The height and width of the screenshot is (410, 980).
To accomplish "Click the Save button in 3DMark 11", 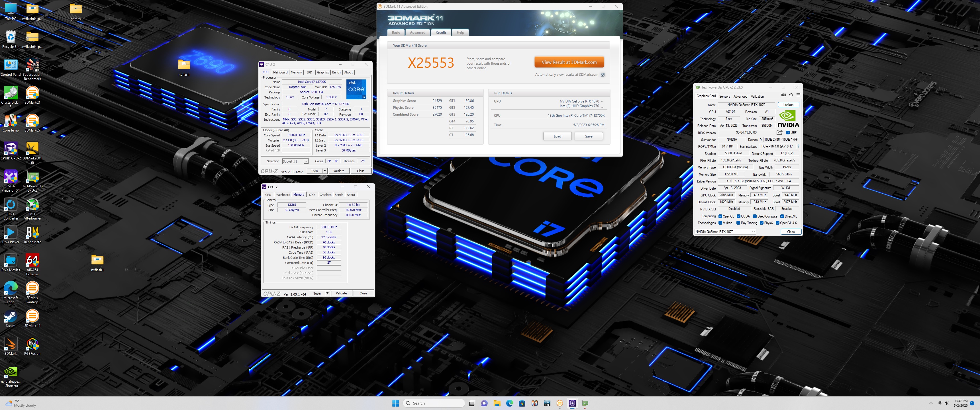I will 588,136.
